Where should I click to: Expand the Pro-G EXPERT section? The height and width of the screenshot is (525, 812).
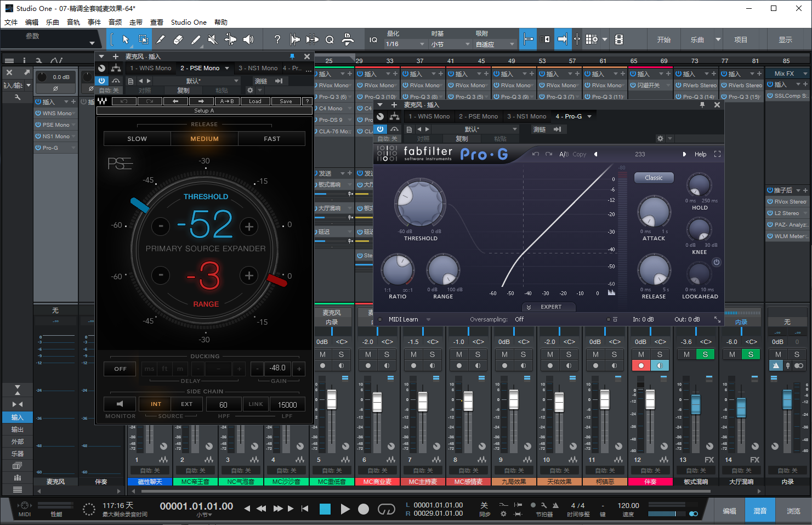coord(548,307)
